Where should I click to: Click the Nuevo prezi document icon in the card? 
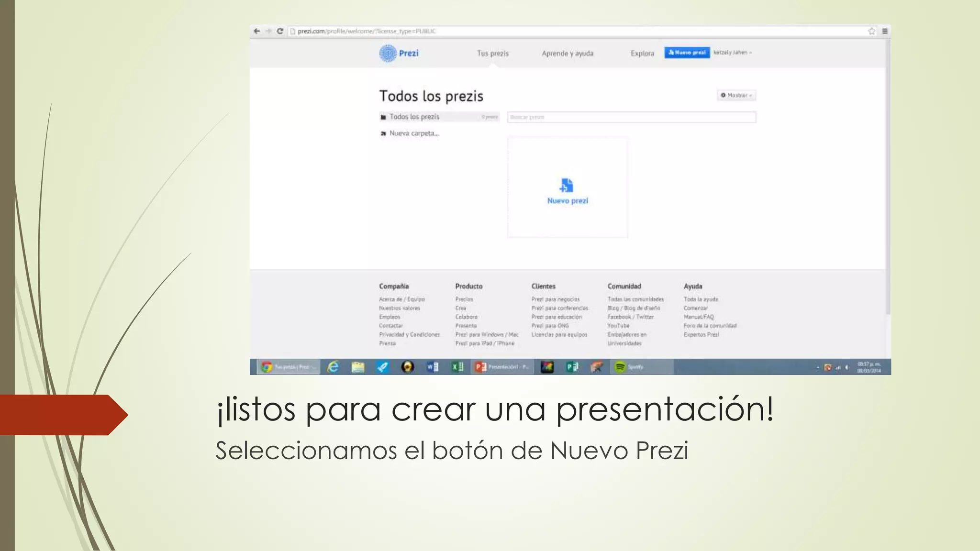pos(567,185)
